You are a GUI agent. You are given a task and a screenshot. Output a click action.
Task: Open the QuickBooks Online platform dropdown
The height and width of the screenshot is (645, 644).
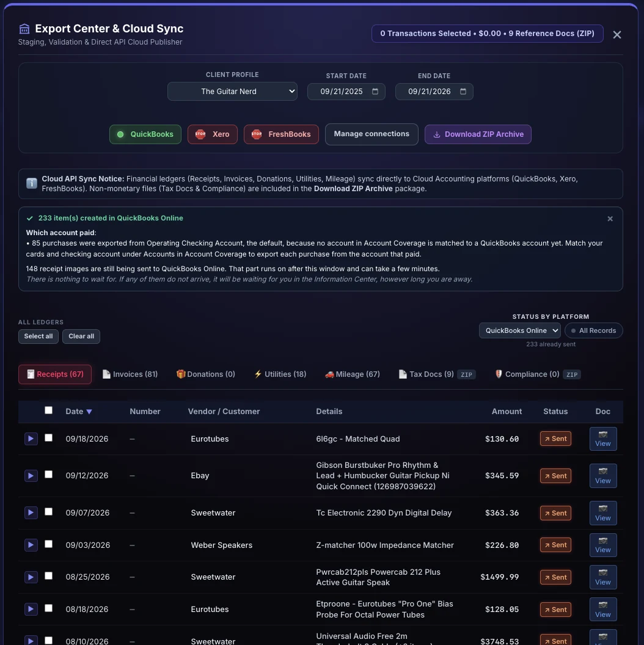[520, 330]
